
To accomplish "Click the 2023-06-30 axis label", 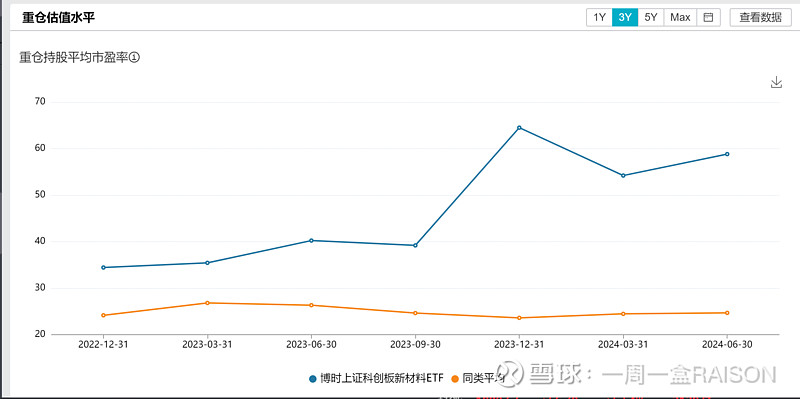I will click(311, 344).
